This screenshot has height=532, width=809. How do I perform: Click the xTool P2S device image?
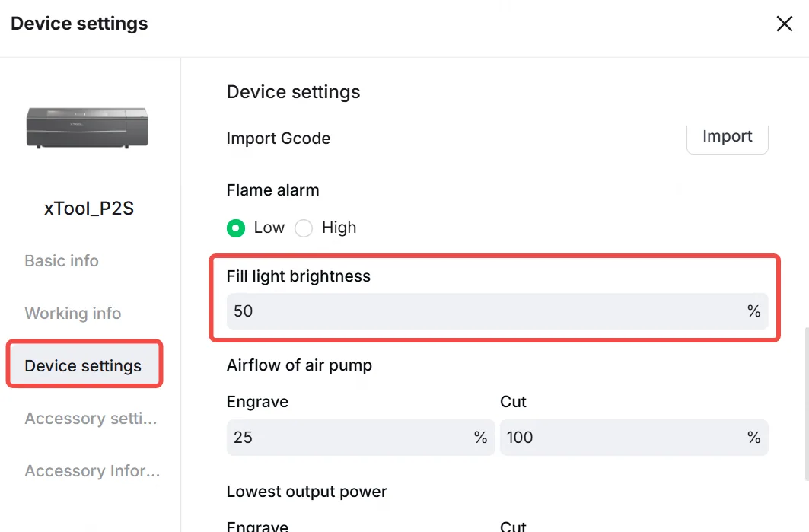tap(88, 128)
